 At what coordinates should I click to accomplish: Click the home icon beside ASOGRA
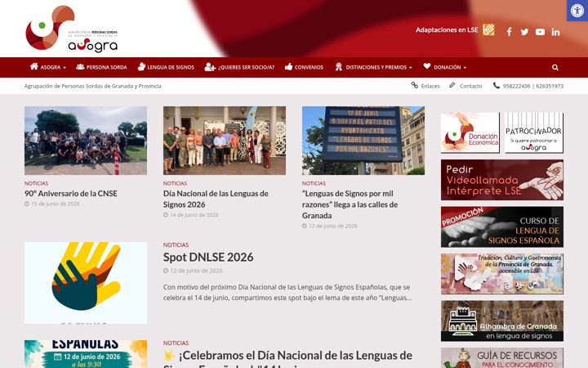coord(34,66)
